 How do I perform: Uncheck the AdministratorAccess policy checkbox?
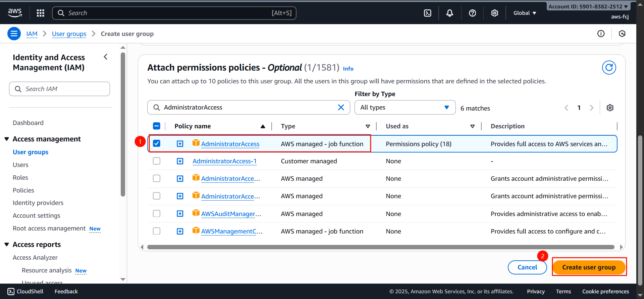tap(157, 143)
